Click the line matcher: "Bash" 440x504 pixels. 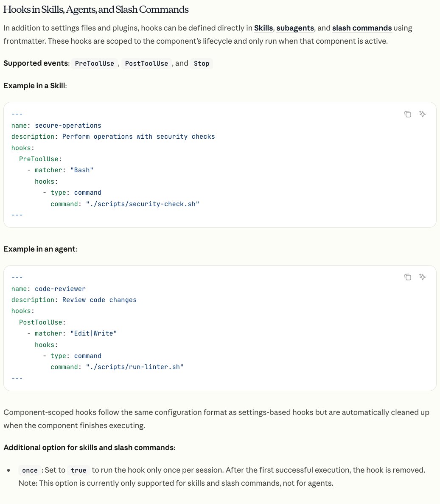60,170
